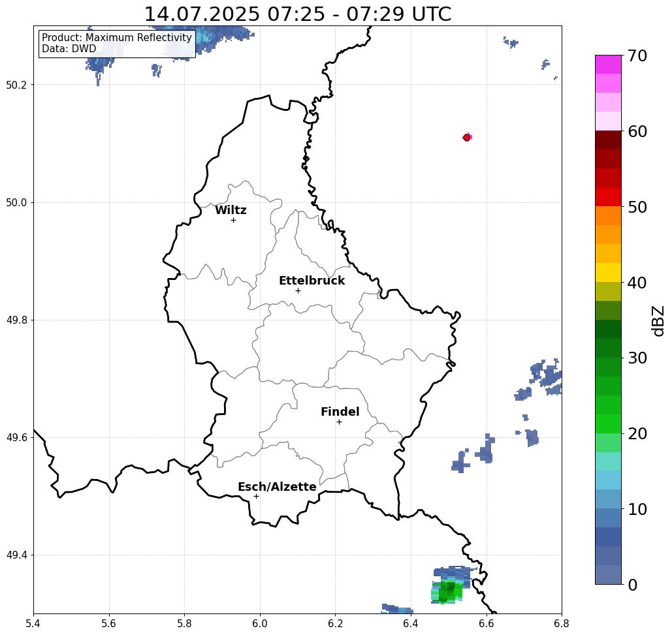Click the 40 label on the colorbar
This screenshot has height=635, width=672.
[x=637, y=283]
